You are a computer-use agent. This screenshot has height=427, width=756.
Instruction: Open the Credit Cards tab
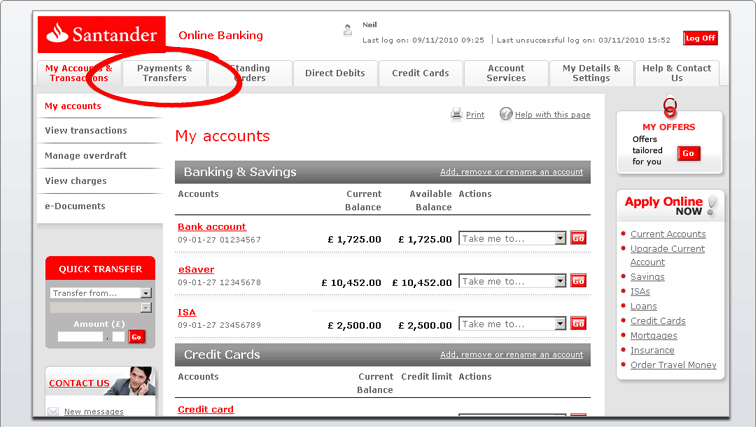pos(420,73)
